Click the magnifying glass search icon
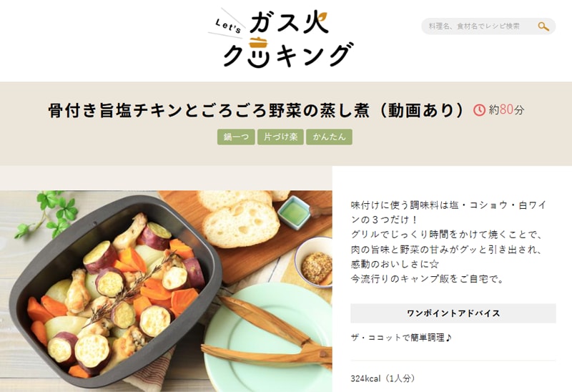The height and width of the screenshot is (392, 572). coord(543,26)
